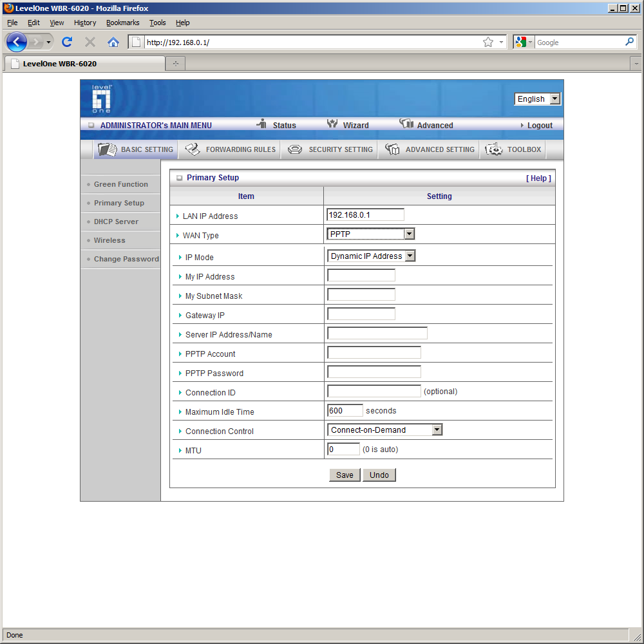Screen dimensions: 644x644
Task: Click the Server IP Address/Name field
Action: [x=377, y=333]
